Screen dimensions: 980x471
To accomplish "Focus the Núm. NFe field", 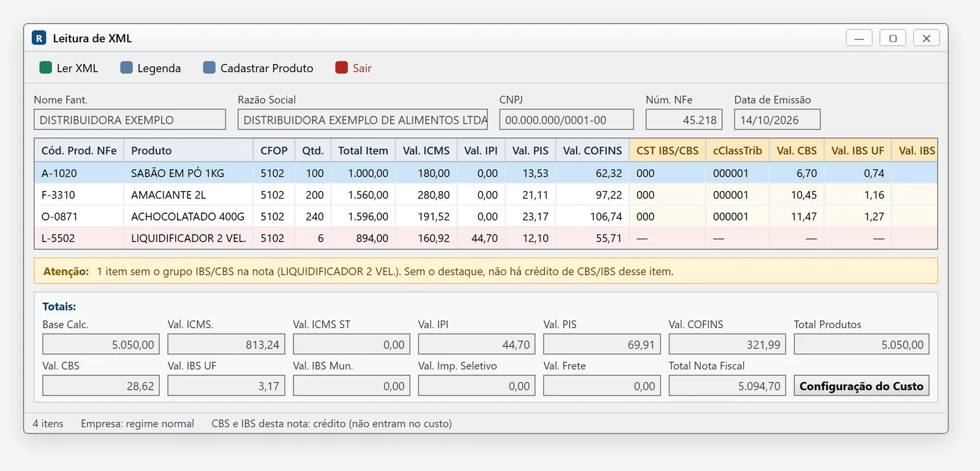I will [x=684, y=119].
